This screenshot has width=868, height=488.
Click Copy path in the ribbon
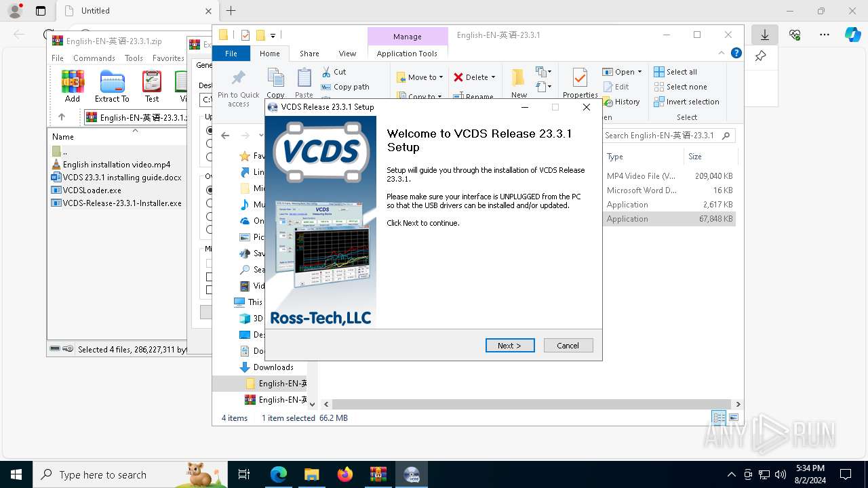345,87
